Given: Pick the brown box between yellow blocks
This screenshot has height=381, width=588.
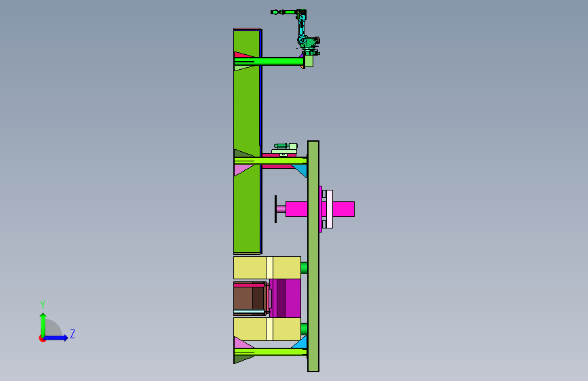Looking at the screenshot, I should [x=249, y=298].
